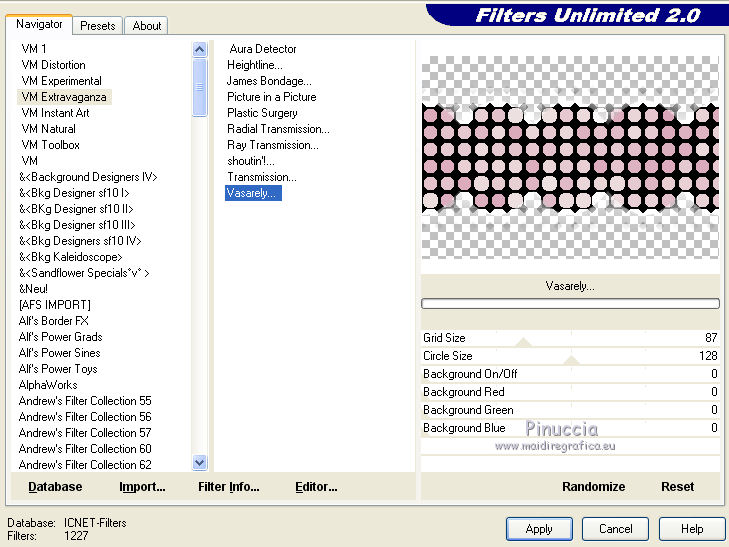Open the About tab
The height and width of the screenshot is (547, 729).
point(146,26)
